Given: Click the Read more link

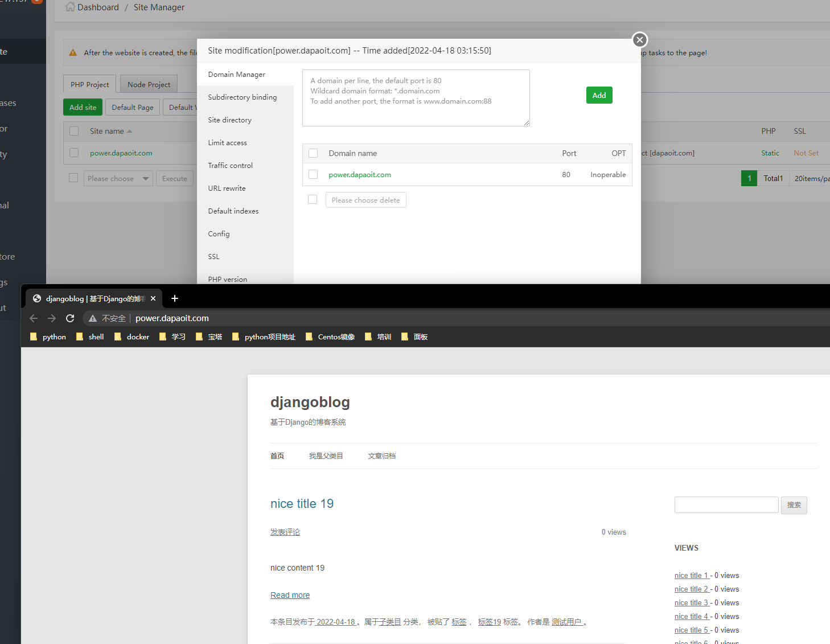Looking at the screenshot, I should click(x=290, y=595).
